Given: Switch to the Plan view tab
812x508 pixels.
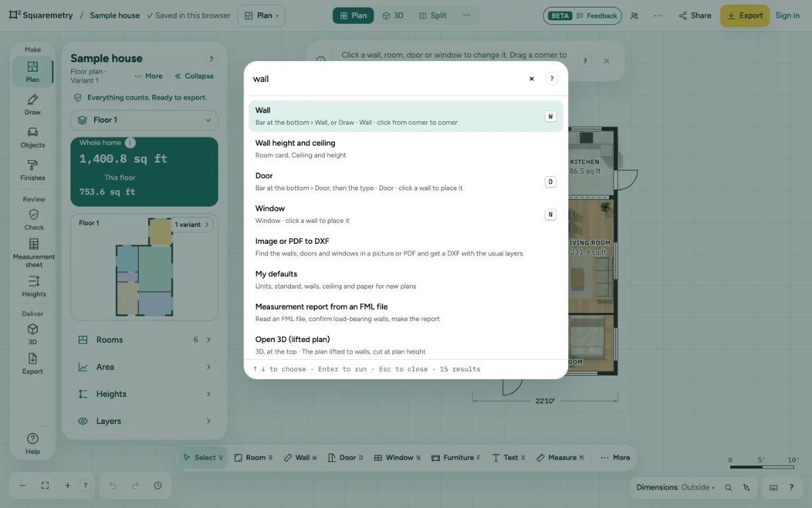Looking at the screenshot, I should click(353, 16).
